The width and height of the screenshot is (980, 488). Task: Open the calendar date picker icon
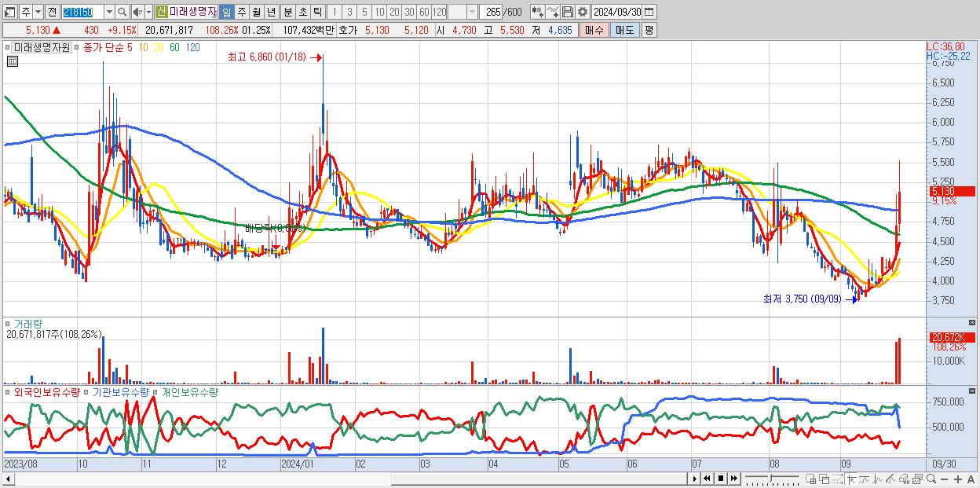(649, 12)
